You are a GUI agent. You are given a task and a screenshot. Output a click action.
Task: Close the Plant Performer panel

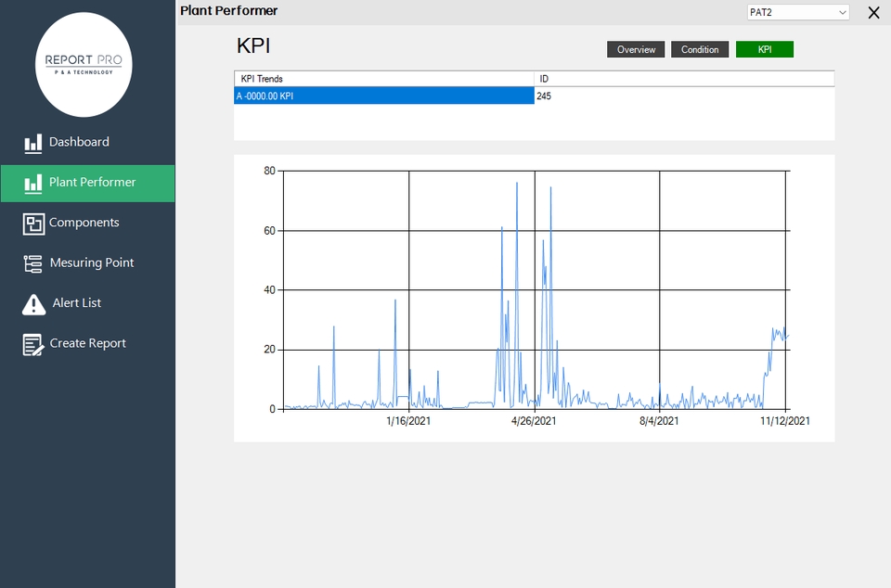pos(874,12)
